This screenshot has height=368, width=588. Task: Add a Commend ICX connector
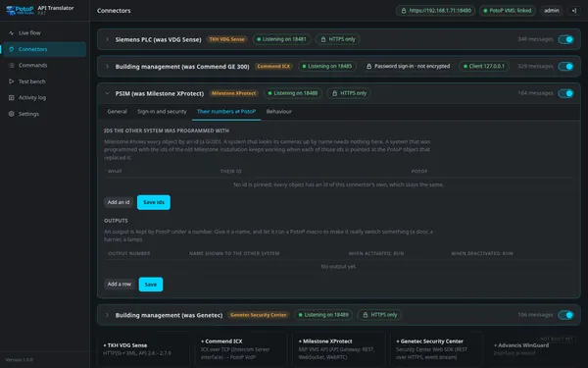tap(241, 348)
